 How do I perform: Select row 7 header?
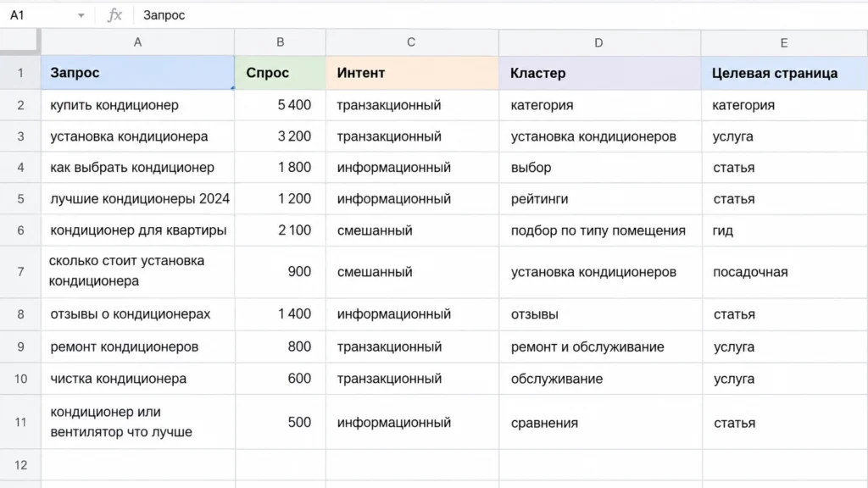click(x=20, y=272)
